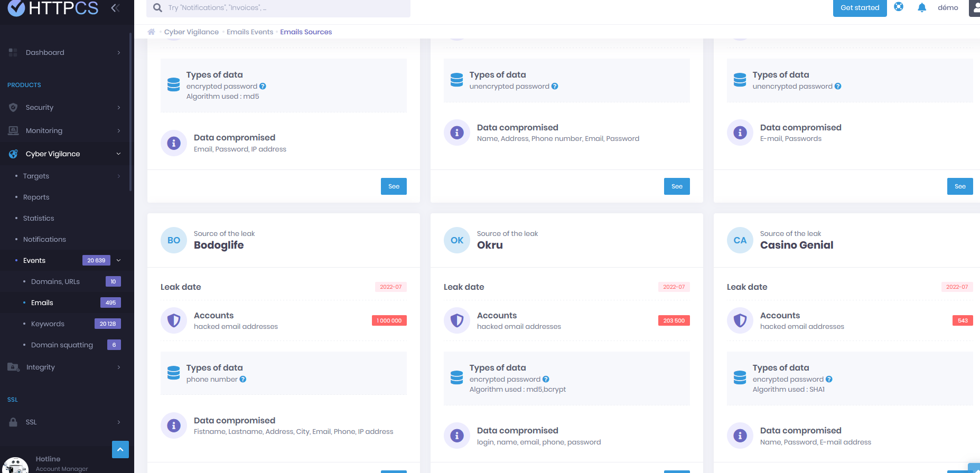This screenshot has width=980, height=473.
Task: Click the Get started button
Action: (x=860, y=7)
